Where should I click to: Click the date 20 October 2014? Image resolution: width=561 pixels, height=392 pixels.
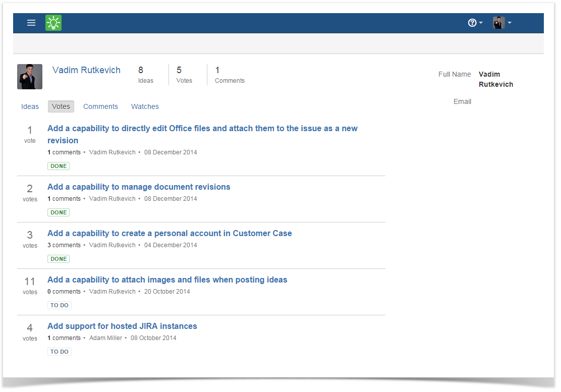coord(167,292)
